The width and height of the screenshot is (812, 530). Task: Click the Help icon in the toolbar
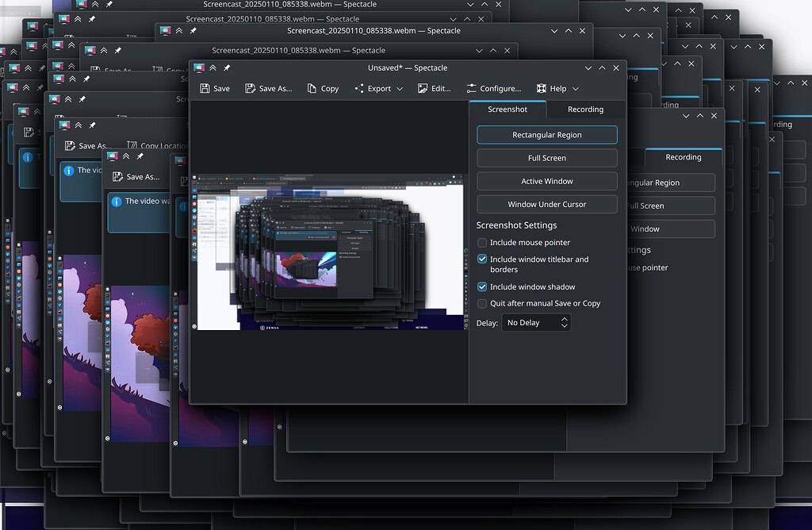point(543,88)
